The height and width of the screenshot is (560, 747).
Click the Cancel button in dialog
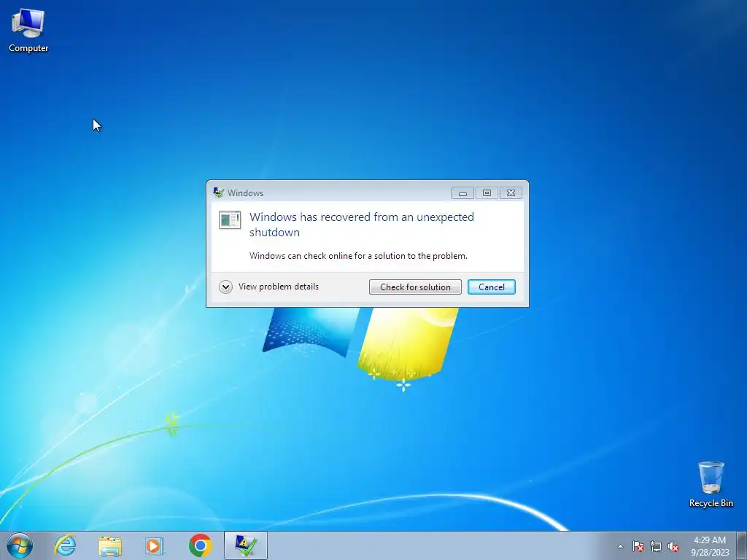(491, 287)
